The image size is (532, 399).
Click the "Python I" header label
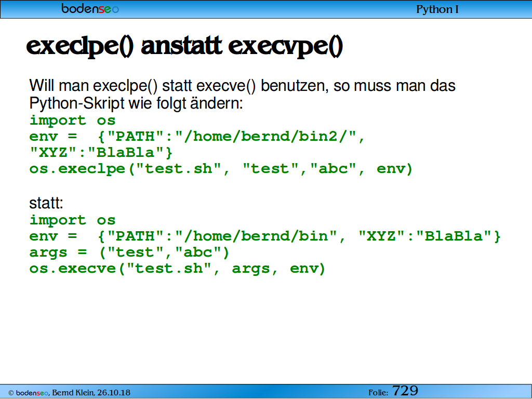(x=437, y=9)
